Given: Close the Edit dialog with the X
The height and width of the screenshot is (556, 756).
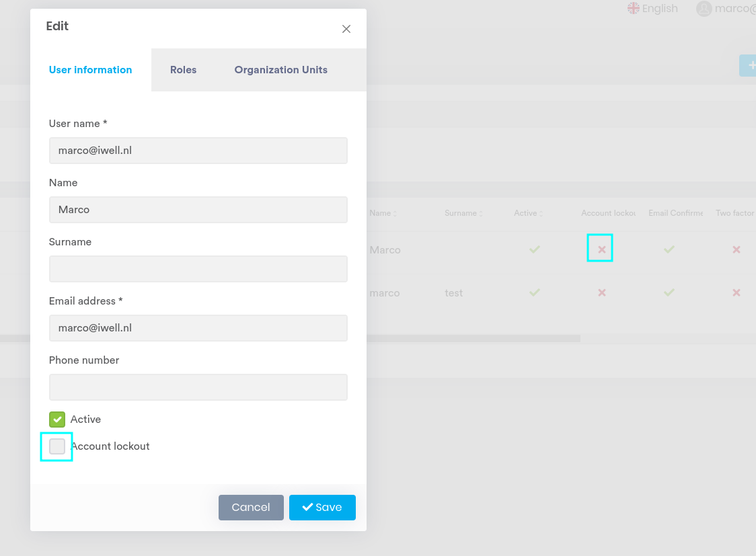Looking at the screenshot, I should (346, 29).
